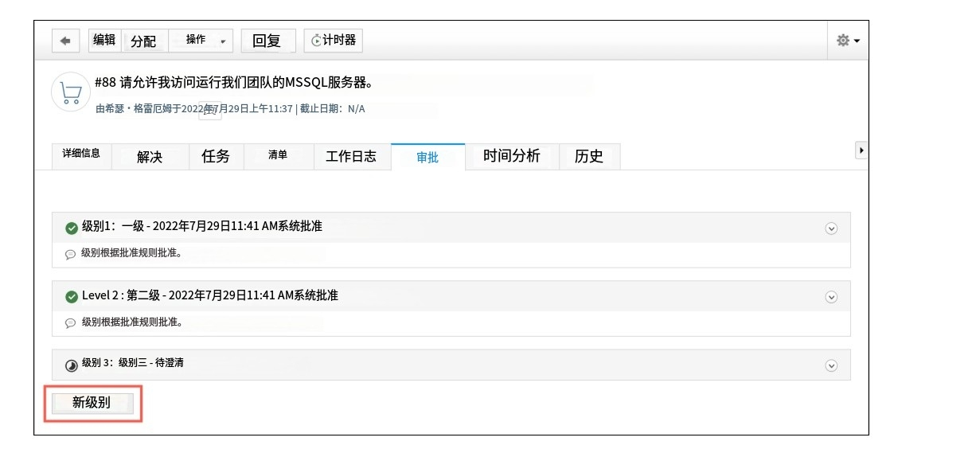Click comment bubble icon under 级别1
Viewport: 980px width, 453px height.
click(70, 255)
